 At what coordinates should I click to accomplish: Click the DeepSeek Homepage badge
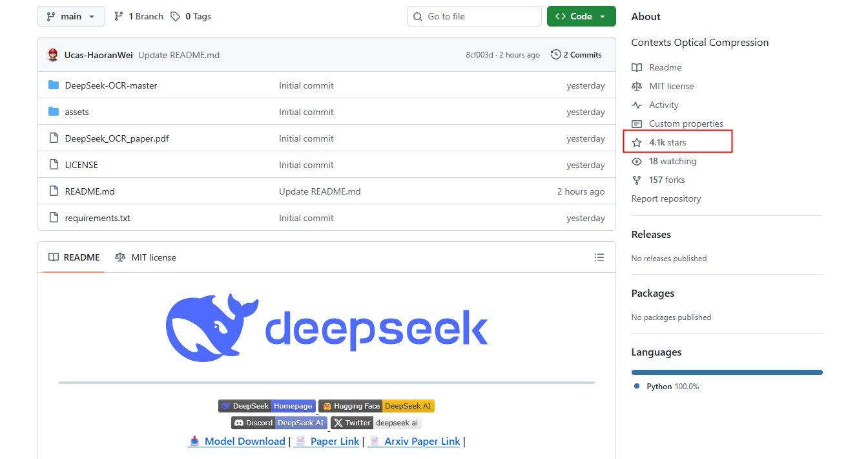(x=267, y=406)
